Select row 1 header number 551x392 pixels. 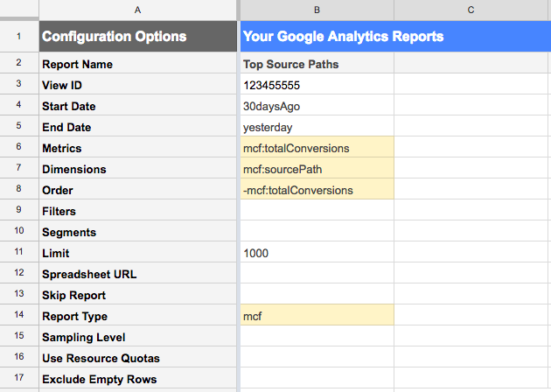click(x=17, y=37)
